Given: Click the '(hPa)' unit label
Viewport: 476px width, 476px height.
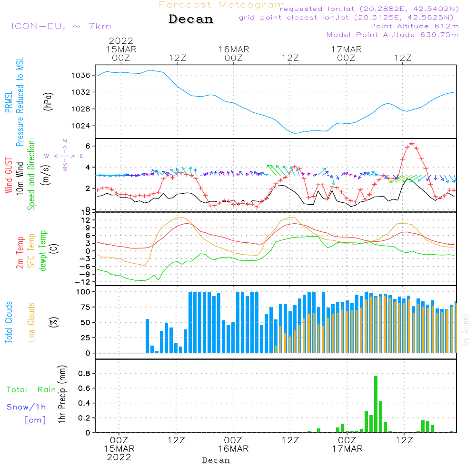Looking at the screenshot, I should pos(48,101).
